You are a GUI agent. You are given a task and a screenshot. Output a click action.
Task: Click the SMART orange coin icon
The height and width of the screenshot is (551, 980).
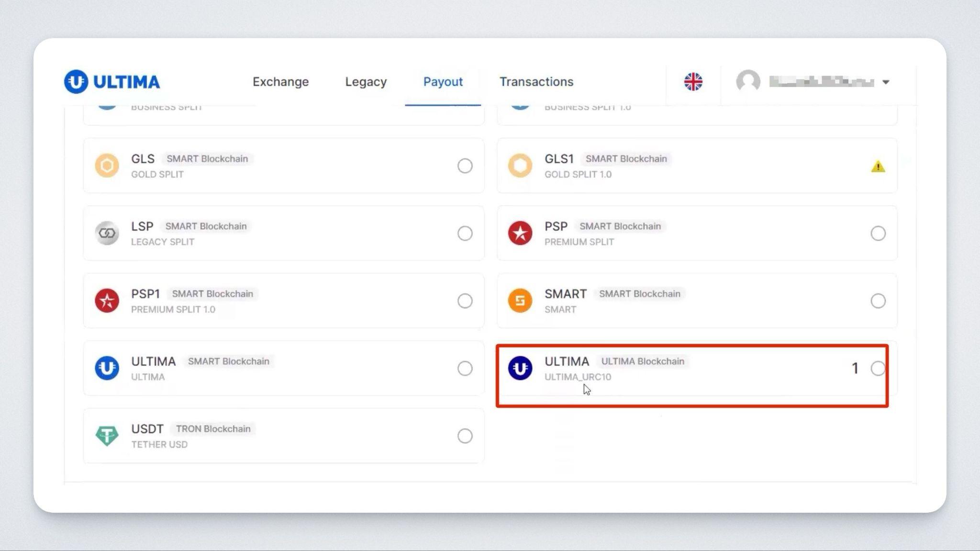click(x=520, y=301)
